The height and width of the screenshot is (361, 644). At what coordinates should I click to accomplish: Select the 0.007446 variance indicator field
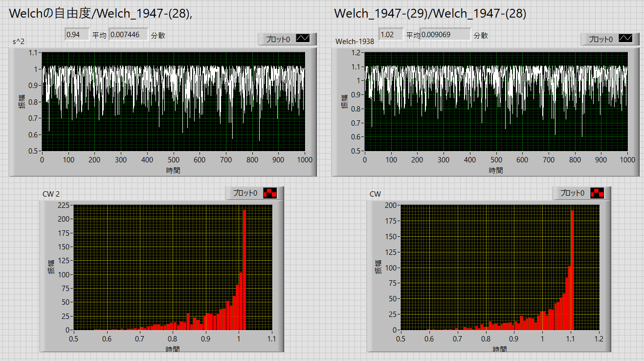point(128,34)
